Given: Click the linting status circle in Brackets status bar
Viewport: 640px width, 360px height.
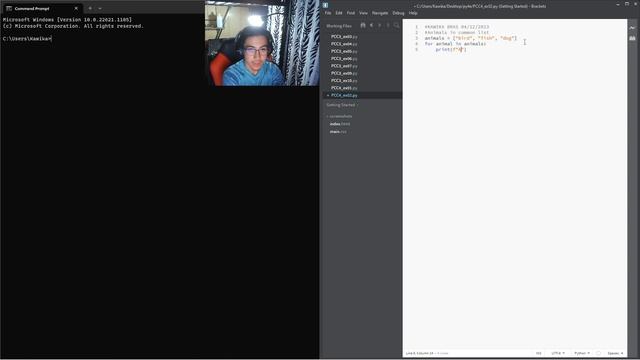Looking at the screenshot, I should point(598,353).
